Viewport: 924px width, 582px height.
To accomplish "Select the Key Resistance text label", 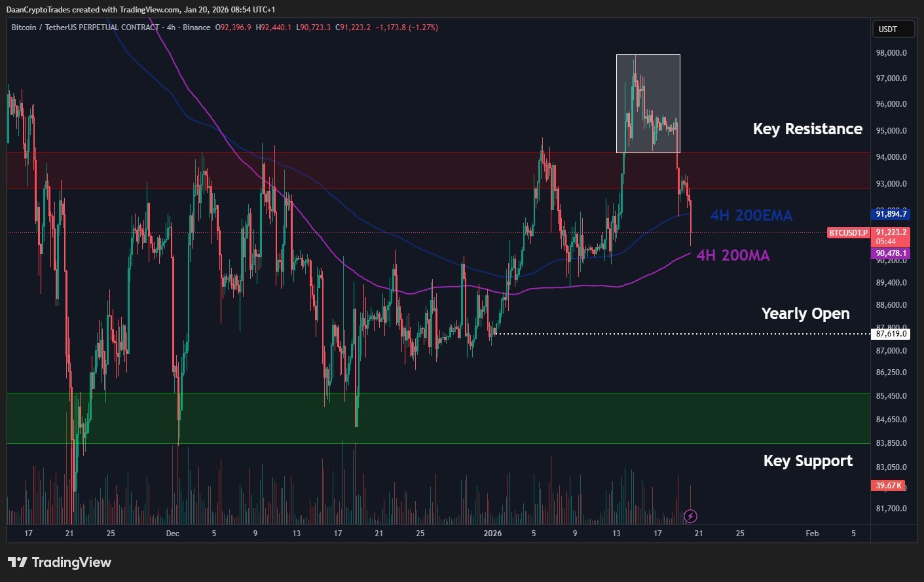I will click(x=807, y=129).
